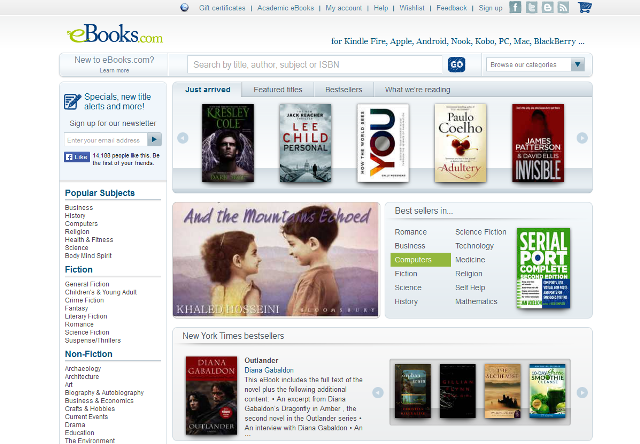
Task: Select Technology in Best sellers list
Action: (x=474, y=246)
